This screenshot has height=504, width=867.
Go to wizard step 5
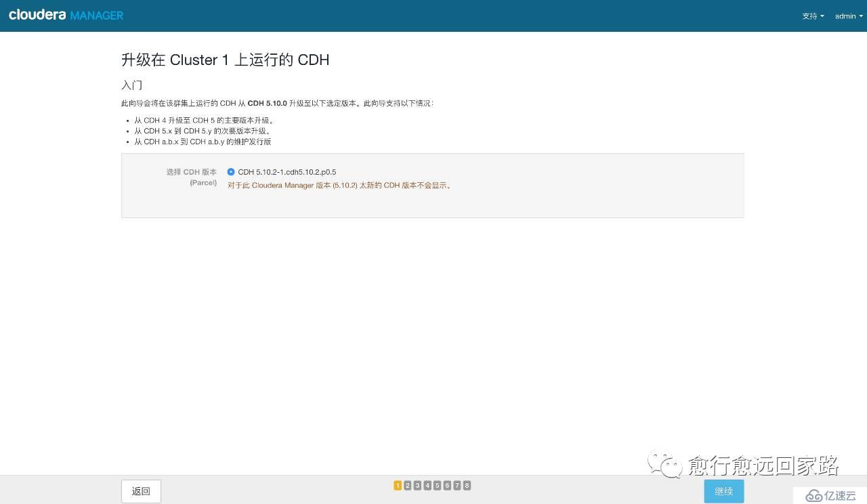coord(437,485)
